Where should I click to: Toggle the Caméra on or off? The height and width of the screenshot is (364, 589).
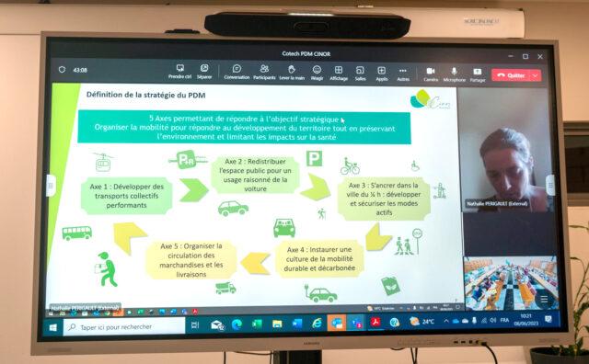pos(431,74)
